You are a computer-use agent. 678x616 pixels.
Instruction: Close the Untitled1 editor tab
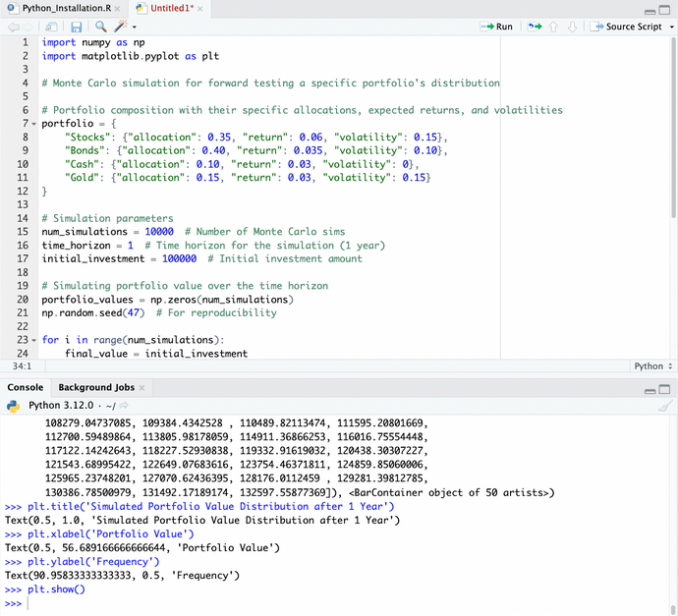click(x=201, y=8)
